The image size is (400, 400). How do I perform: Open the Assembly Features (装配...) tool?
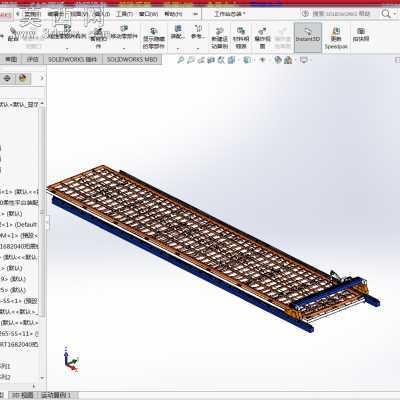click(x=178, y=32)
